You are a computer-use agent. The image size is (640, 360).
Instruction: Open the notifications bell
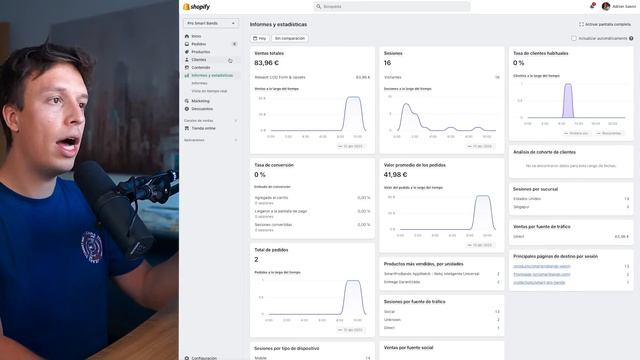coord(592,6)
